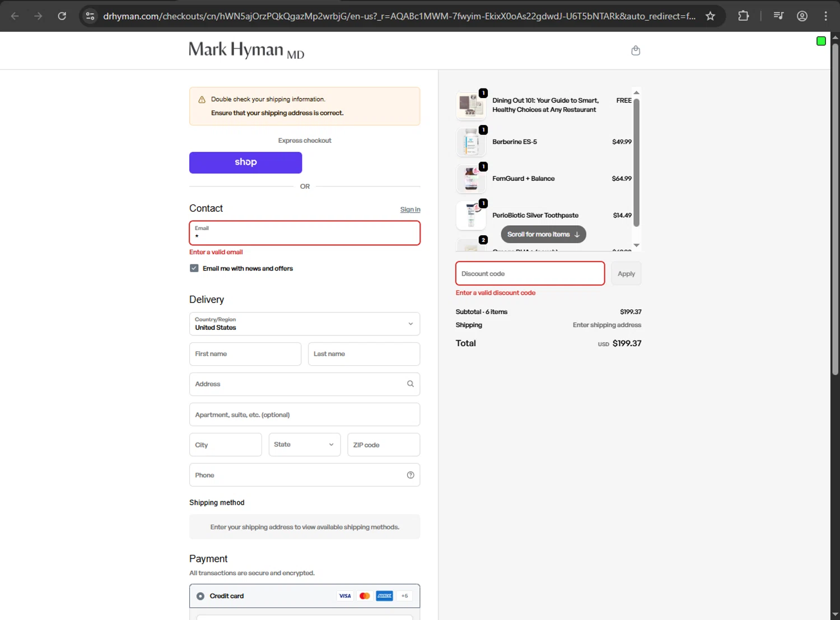Click the Enter shipping address shipping text
This screenshot has width=840, height=620.
607,325
